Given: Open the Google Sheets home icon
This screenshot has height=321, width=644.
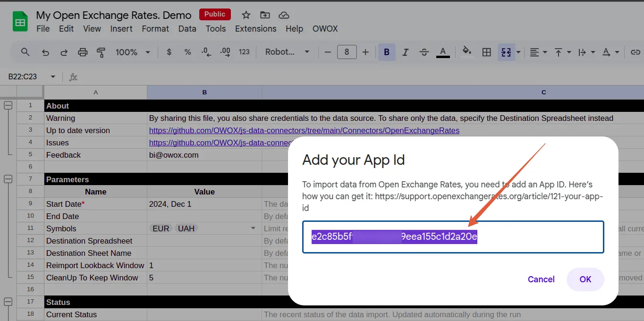Looking at the screenshot, I should [20, 22].
